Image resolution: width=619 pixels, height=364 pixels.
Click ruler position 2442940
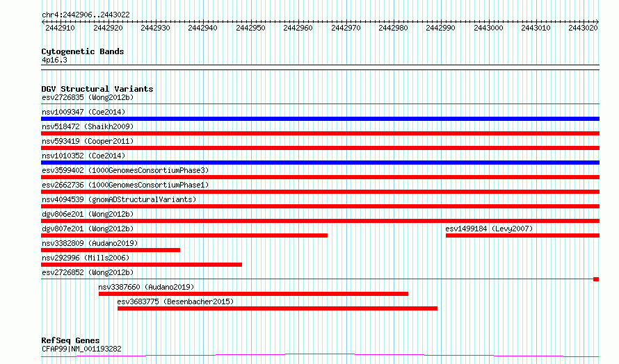(x=202, y=28)
